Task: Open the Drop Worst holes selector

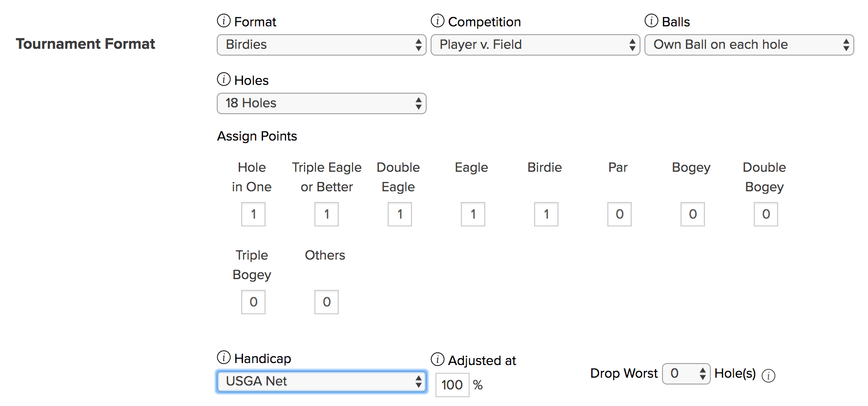Action: (686, 374)
